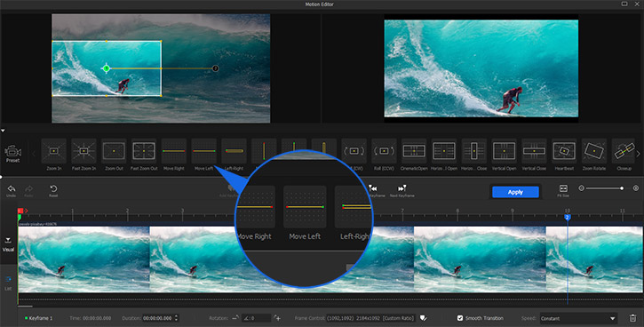The image size is (644, 327).
Task: Open the Speed dropdown showing Constant
Action: (578, 318)
